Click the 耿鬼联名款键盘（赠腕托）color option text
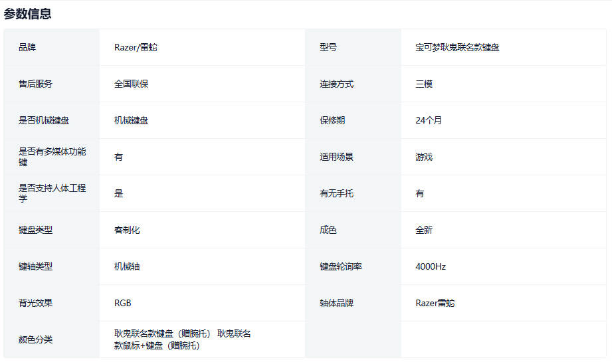612x364 pixels. click(x=162, y=333)
